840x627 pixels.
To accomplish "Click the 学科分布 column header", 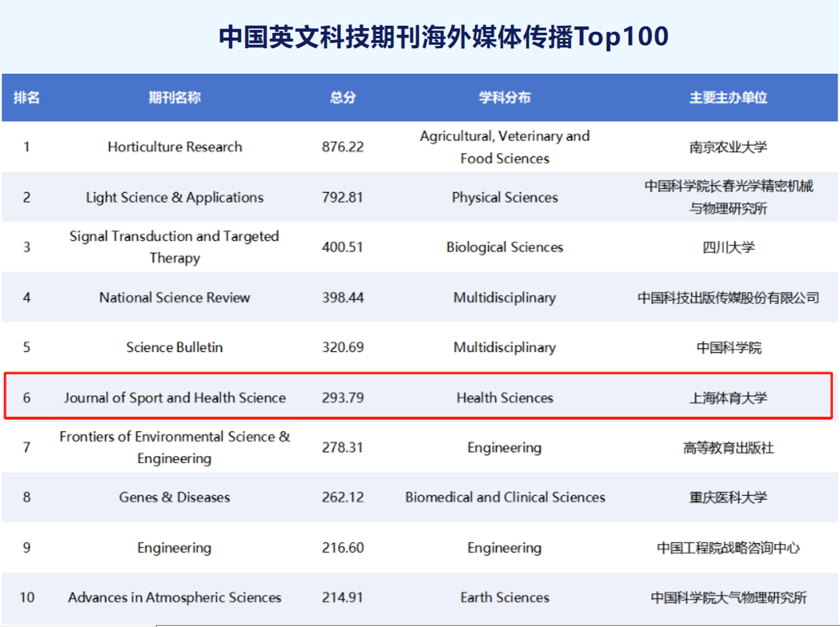I will point(504,98).
